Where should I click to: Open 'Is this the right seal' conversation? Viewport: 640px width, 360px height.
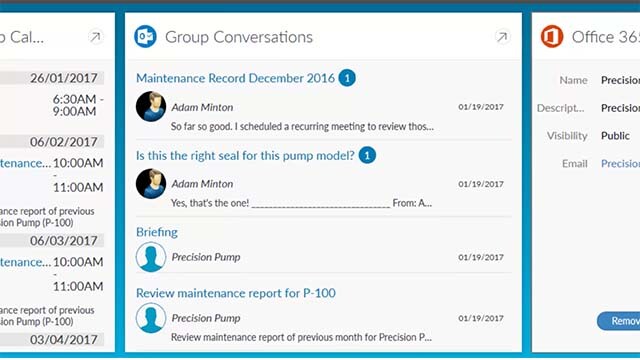click(x=245, y=156)
